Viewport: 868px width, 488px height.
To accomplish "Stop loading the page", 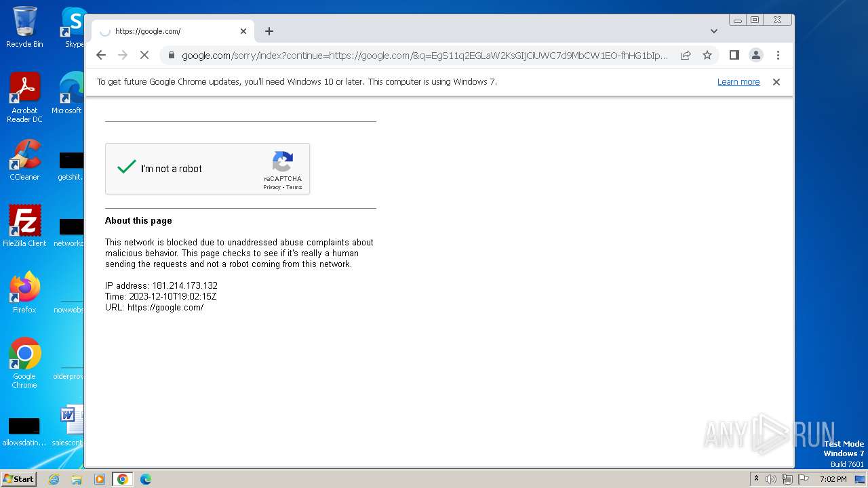I will click(x=144, y=55).
